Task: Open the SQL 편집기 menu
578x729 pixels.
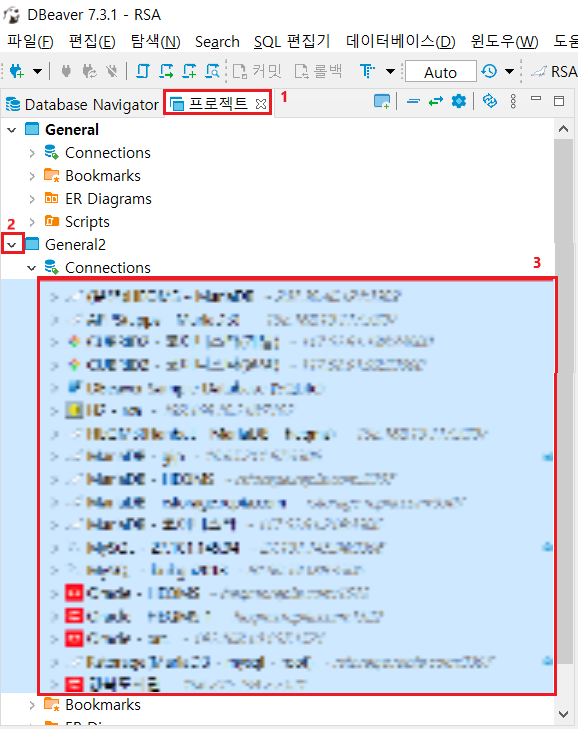Action: [292, 41]
